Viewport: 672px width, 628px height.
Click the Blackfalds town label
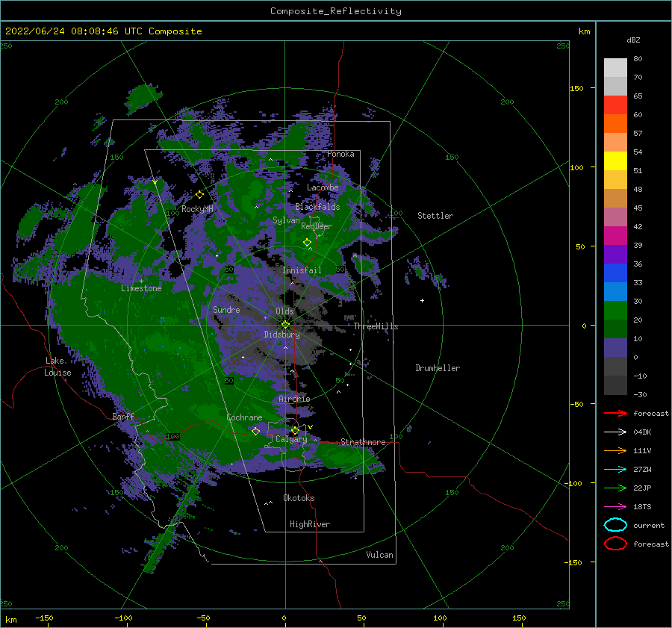317,207
